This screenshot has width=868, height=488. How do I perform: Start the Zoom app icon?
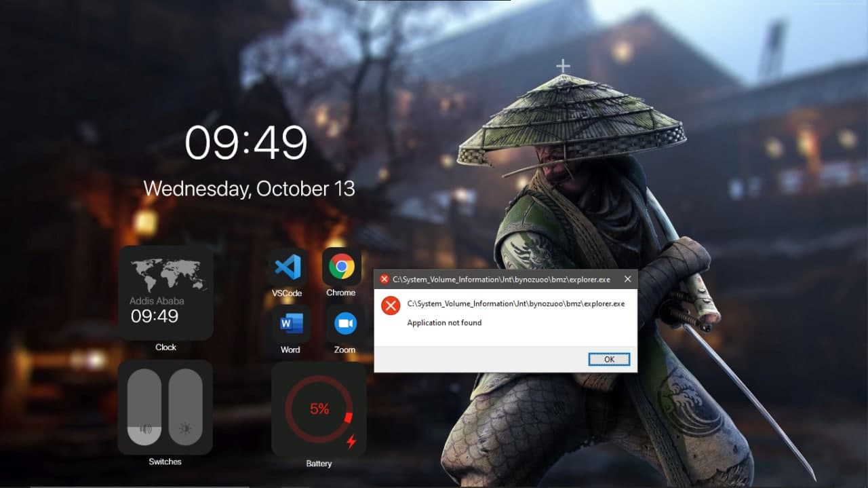tap(345, 324)
